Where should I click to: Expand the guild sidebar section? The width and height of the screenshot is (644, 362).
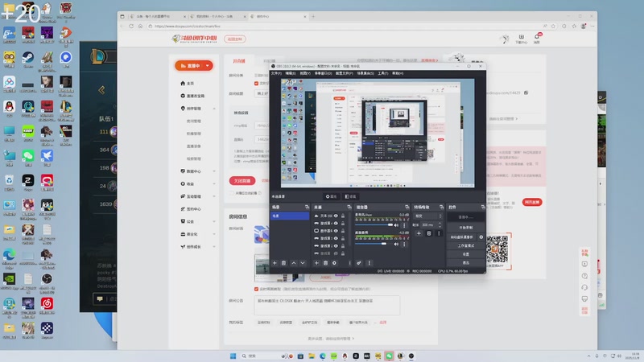click(214, 222)
